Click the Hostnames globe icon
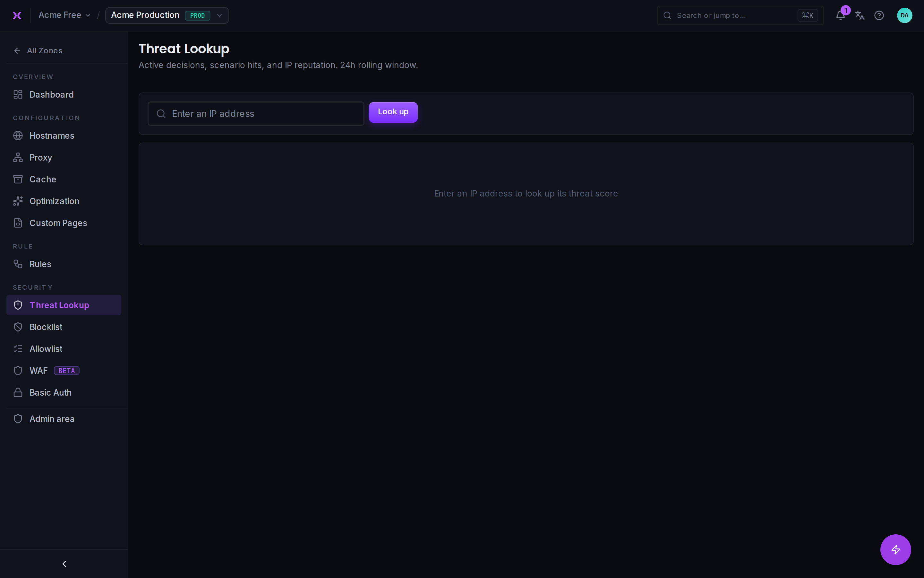Image resolution: width=924 pixels, height=578 pixels. tap(18, 136)
